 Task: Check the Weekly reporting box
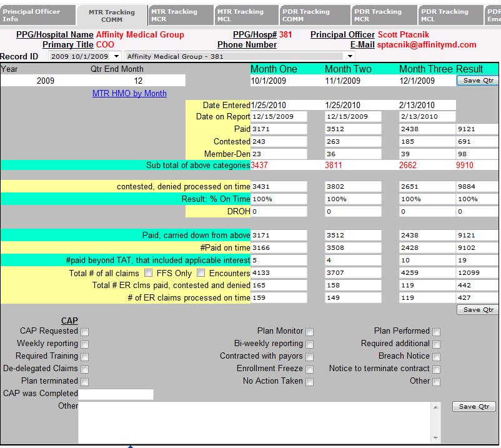coord(85,344)
